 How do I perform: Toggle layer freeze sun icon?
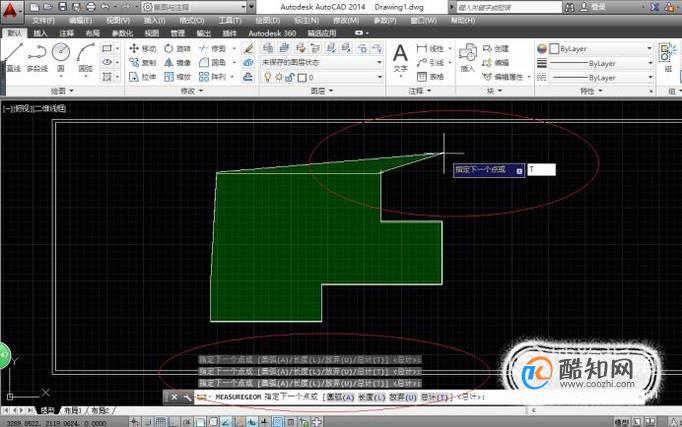pyautogui.click(x=279, y=77)
